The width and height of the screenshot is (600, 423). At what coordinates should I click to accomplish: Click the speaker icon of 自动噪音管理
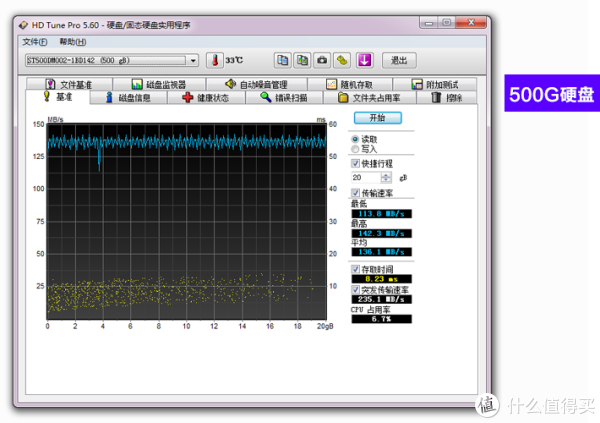(x=230, y=84)
